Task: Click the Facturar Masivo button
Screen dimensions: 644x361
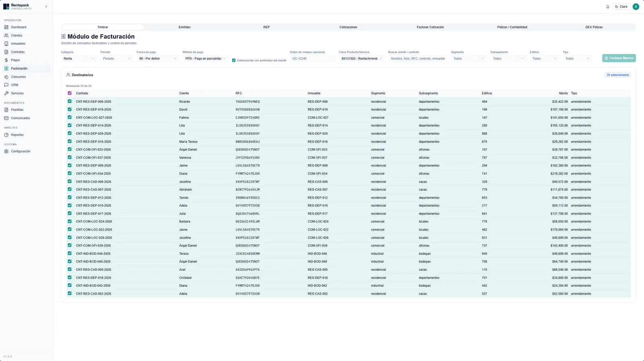Action: click(619, 58)
